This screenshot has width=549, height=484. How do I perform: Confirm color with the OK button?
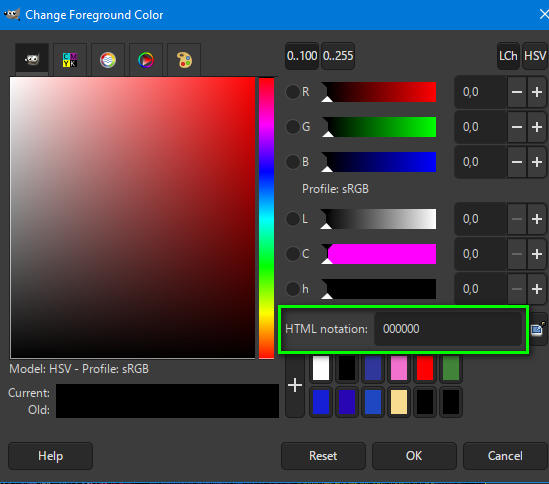(x=414, y=456)
